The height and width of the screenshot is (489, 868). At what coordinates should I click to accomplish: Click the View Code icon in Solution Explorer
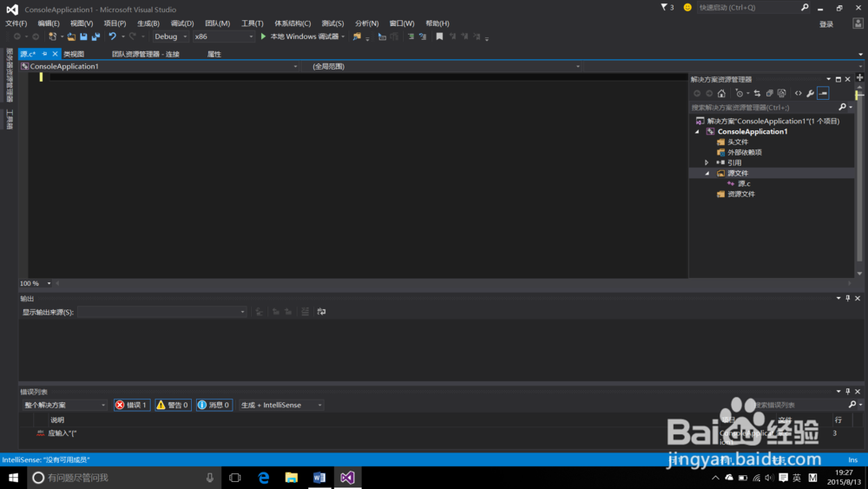coord(798,93)
